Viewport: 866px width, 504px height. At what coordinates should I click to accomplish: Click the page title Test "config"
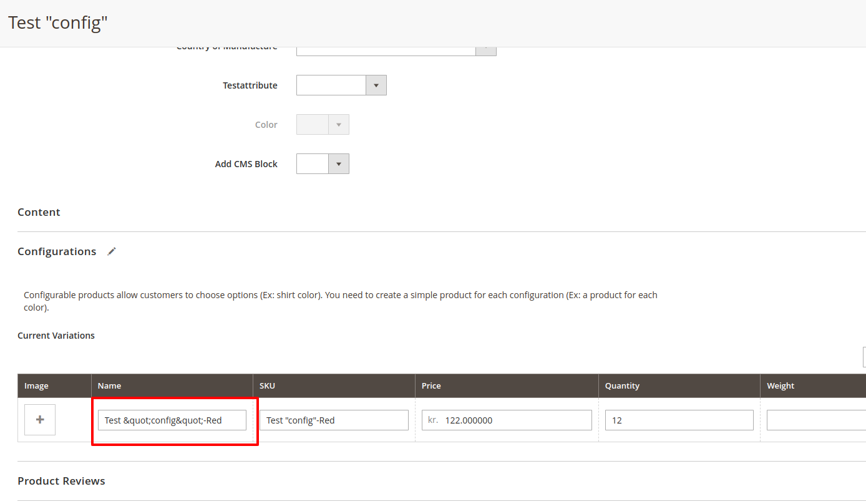pos(57,22)
